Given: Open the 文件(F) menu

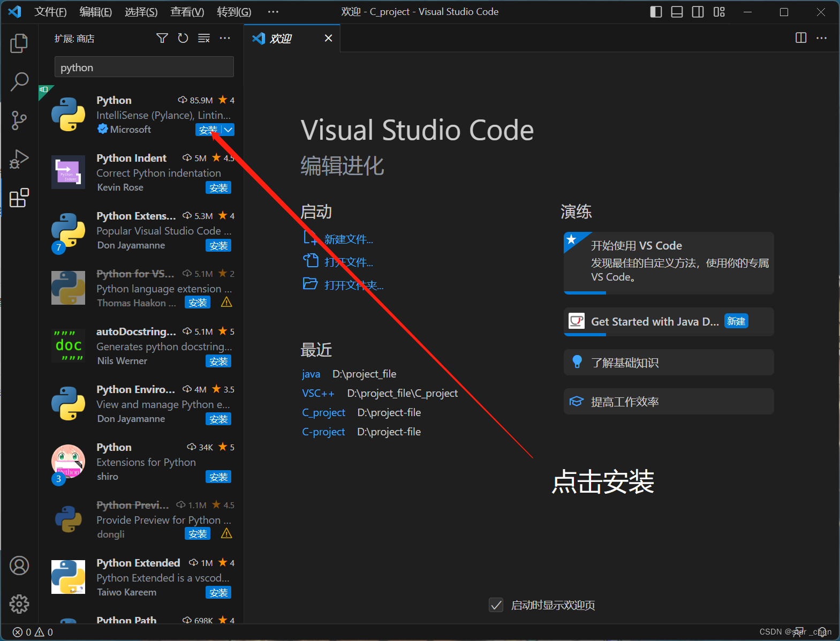Looking at the screenshot, I should tap(50, 12).
